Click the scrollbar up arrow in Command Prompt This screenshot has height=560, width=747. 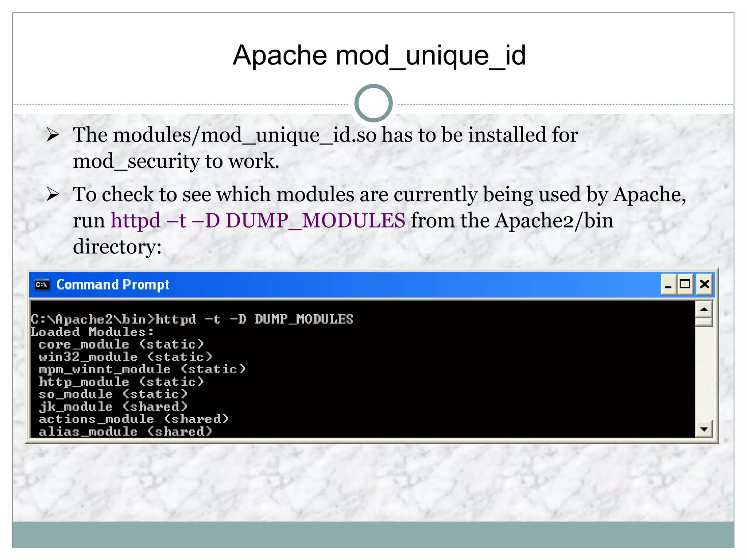point(704,310)
